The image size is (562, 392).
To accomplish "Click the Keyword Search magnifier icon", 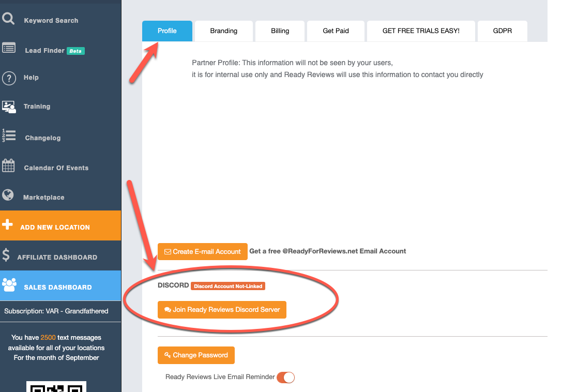I will coord(8,19).
